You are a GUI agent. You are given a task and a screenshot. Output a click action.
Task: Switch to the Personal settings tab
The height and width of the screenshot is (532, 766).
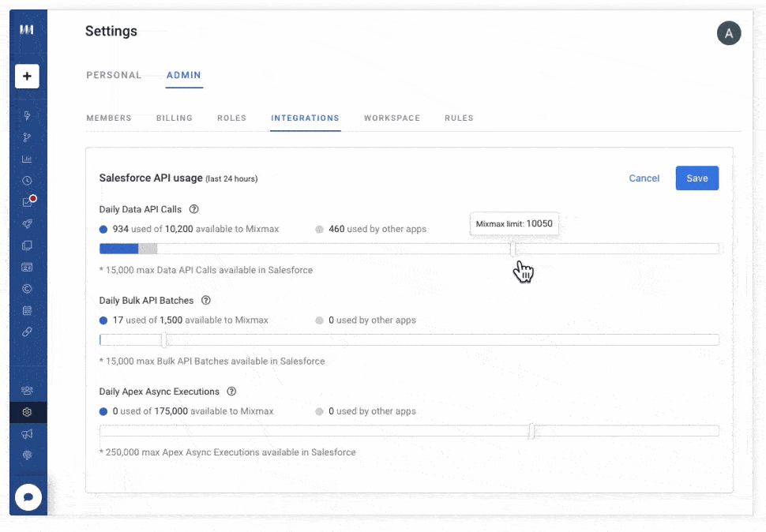click(114, 75)
